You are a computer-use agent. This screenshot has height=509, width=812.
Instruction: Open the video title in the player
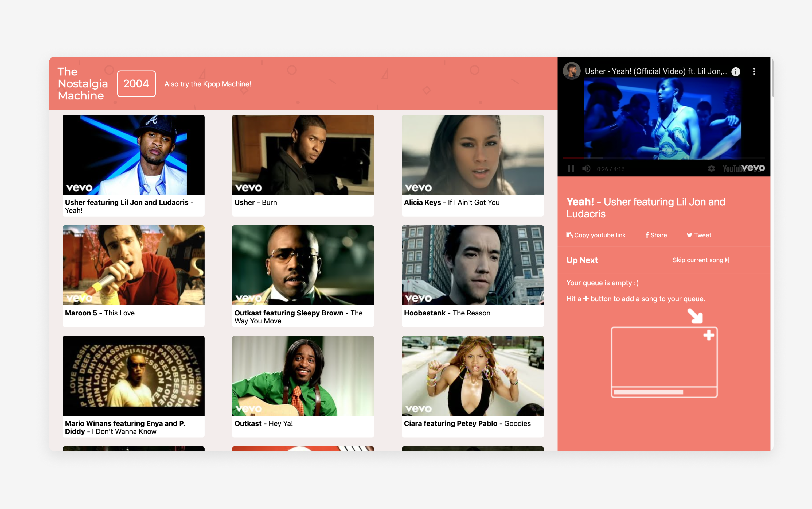[655, 71]
